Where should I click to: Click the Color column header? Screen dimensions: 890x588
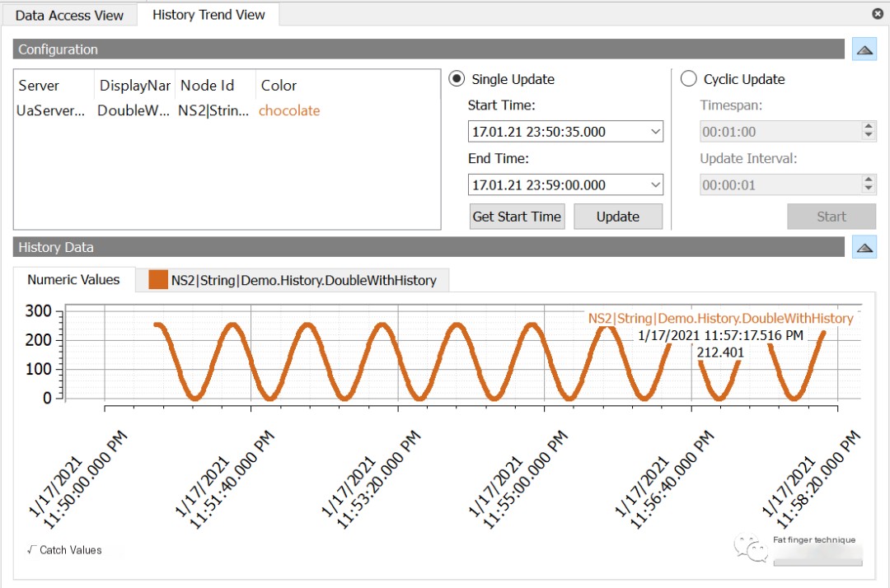pos(279,86)
